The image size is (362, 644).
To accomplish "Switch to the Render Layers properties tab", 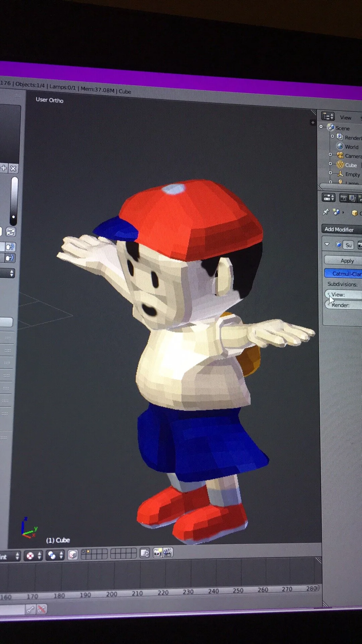I will point(352,198).
